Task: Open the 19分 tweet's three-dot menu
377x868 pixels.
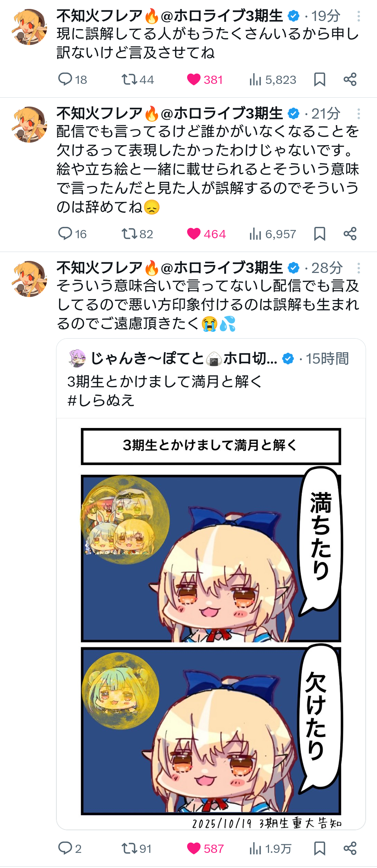Action: (x=358, y=16)
